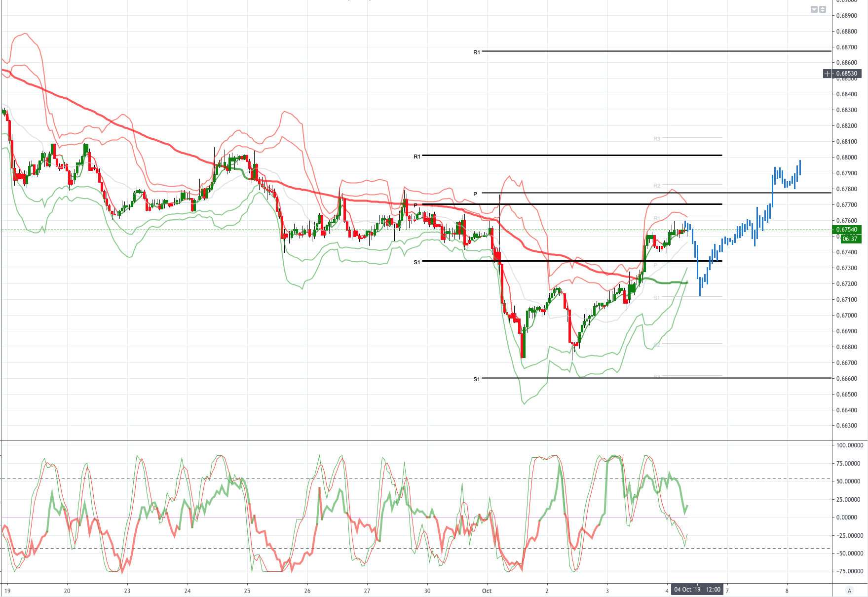Click the '8' date on the time axis
Screen dimensions: 868x597
pos(787,591)
